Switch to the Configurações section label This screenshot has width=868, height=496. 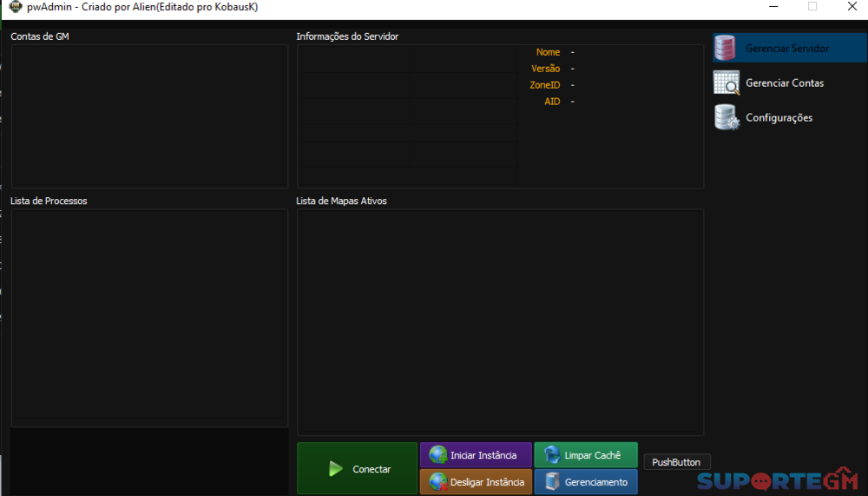point(779,117)
